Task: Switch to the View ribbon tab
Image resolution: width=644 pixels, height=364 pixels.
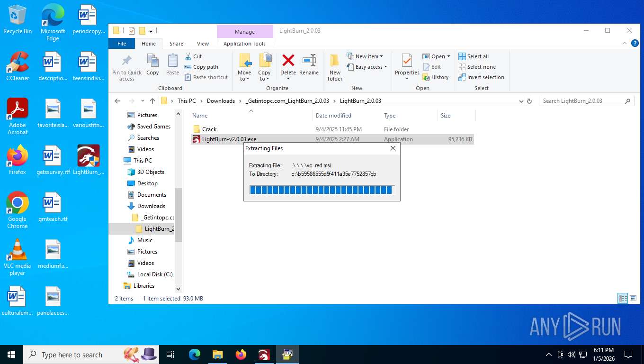Action: [x=203, y=44]
